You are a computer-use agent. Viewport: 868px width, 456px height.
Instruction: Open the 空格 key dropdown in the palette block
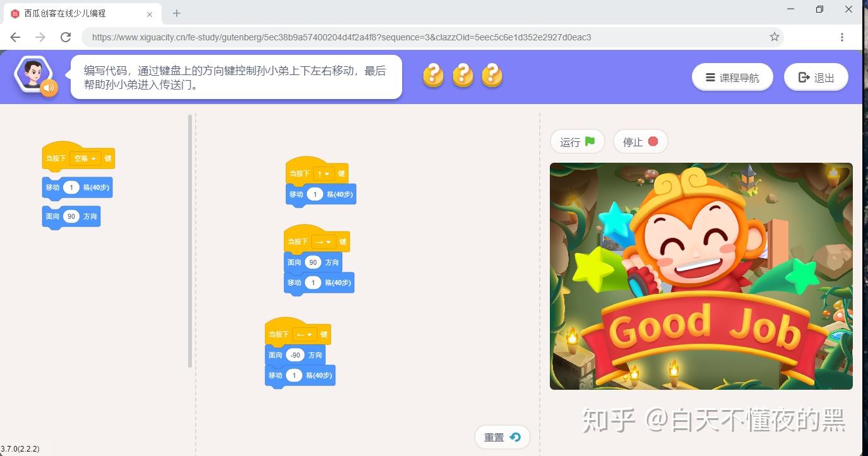(x=85, y=158)
